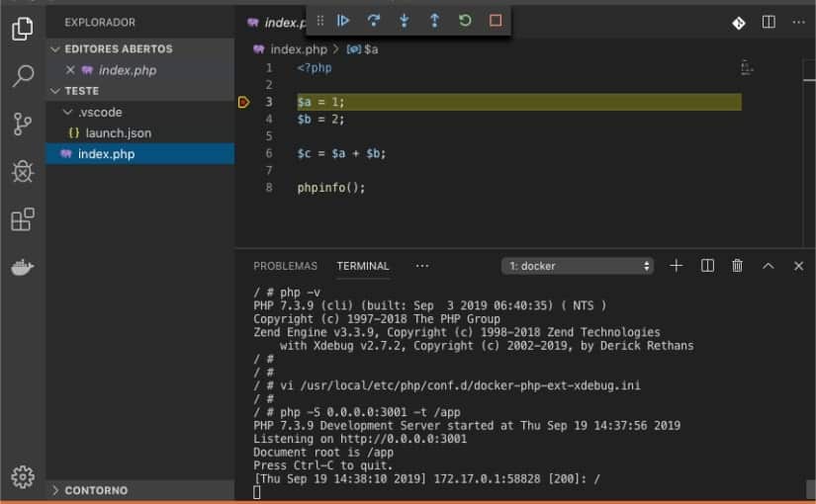The width and height of the screenshot is (816, 504).
Task: Click line number 8 in the gutter
Action: click(x=268, y=187)
